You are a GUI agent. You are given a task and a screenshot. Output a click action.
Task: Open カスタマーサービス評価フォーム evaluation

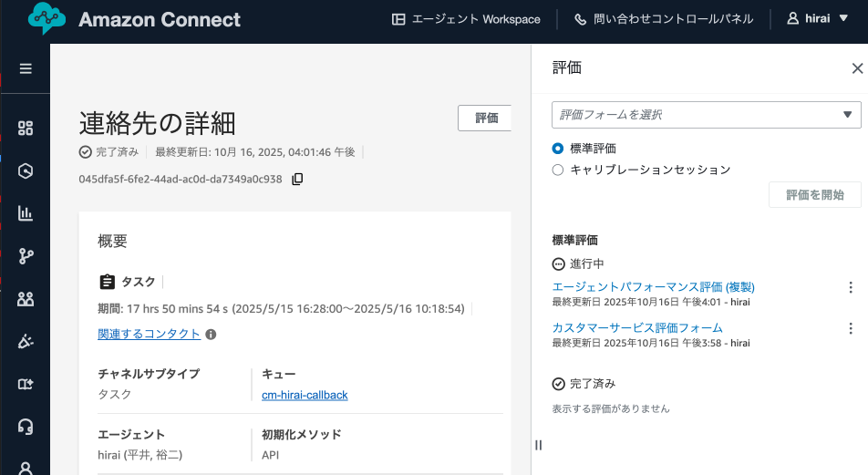(637, 327)
